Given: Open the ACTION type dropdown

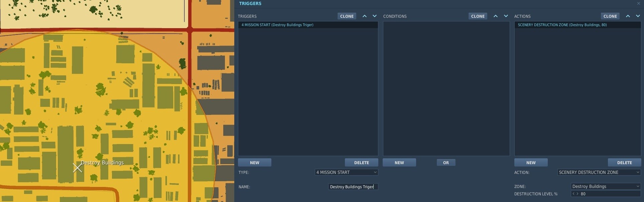Looking at the screenshot, I should point(599,172).
